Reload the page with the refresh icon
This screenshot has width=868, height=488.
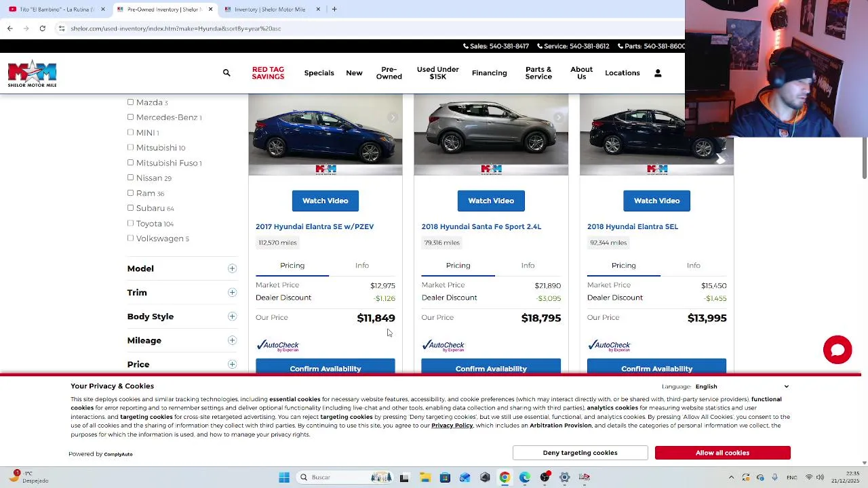(42, 28)
